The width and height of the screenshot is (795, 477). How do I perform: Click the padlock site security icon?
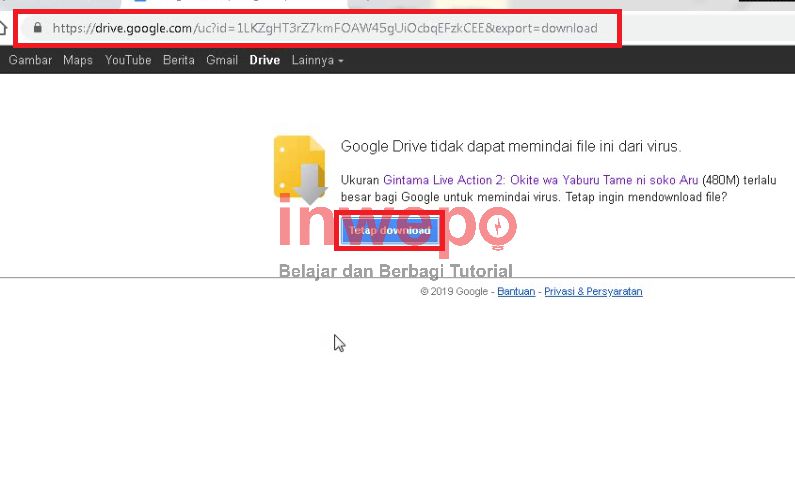(38, 27)
